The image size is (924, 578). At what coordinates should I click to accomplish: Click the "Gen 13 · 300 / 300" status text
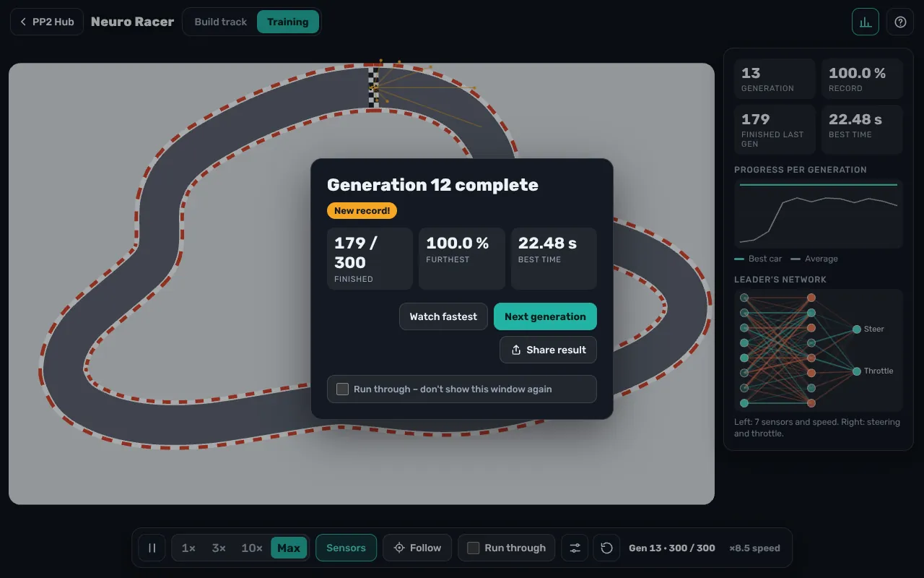tap(672, 548)
